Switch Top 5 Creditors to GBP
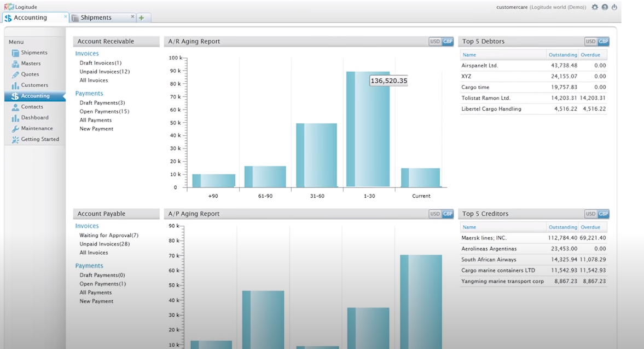 pos(603,214)
